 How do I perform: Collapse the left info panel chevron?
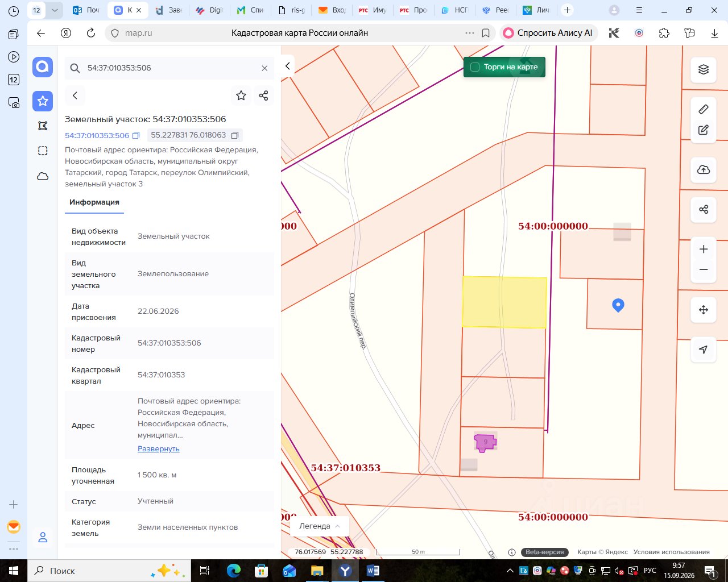coord(288,66)
